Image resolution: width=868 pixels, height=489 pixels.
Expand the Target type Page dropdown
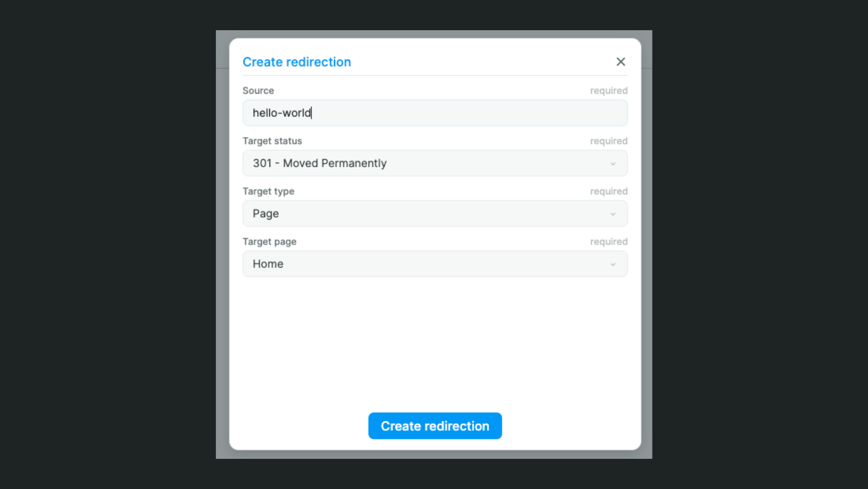pos(434,214)
